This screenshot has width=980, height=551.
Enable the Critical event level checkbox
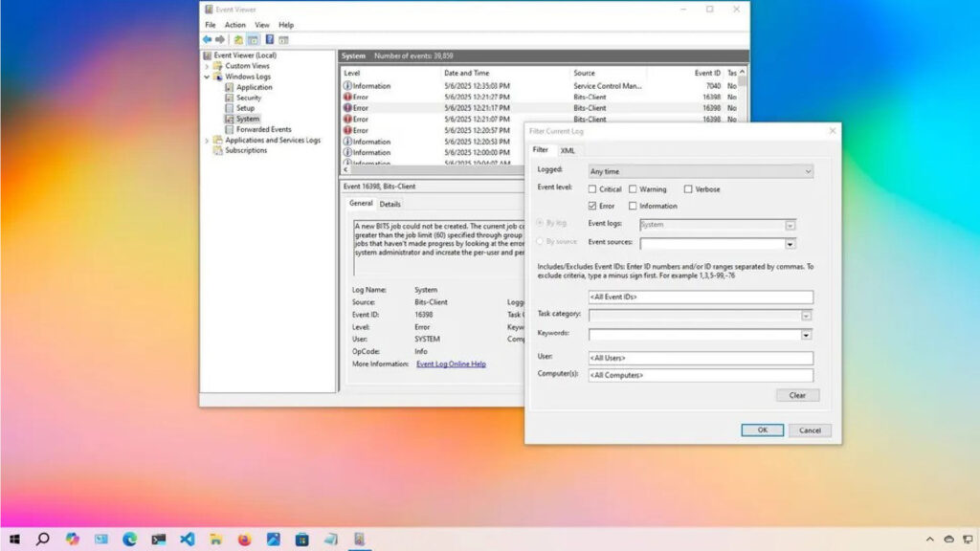pyautogui.click(x=592, y=189)
